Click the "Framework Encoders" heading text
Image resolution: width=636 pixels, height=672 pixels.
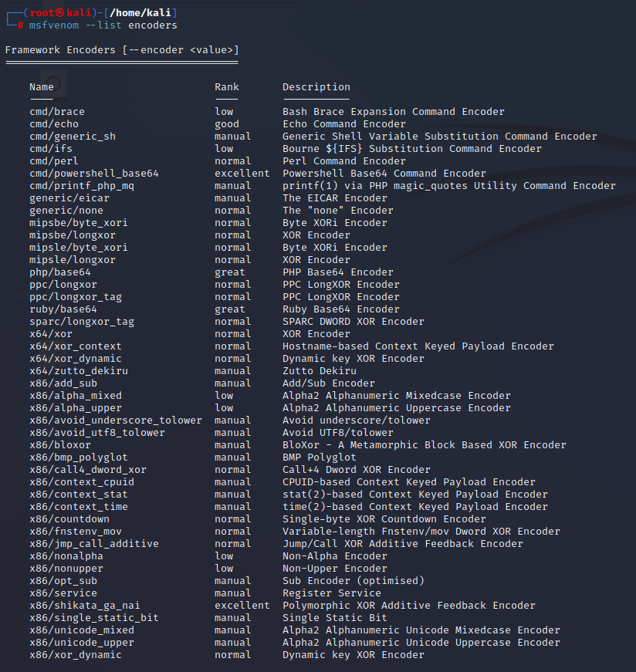pos(60,50)
